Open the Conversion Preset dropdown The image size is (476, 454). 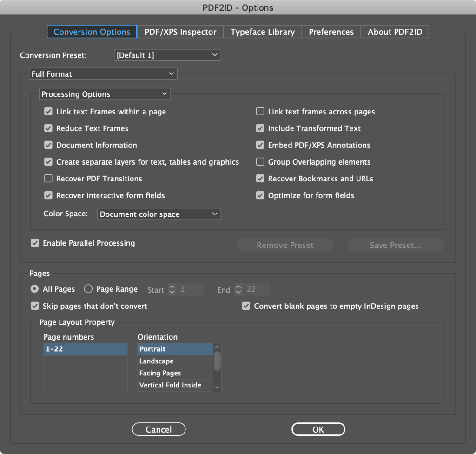(x=167, y=55)
